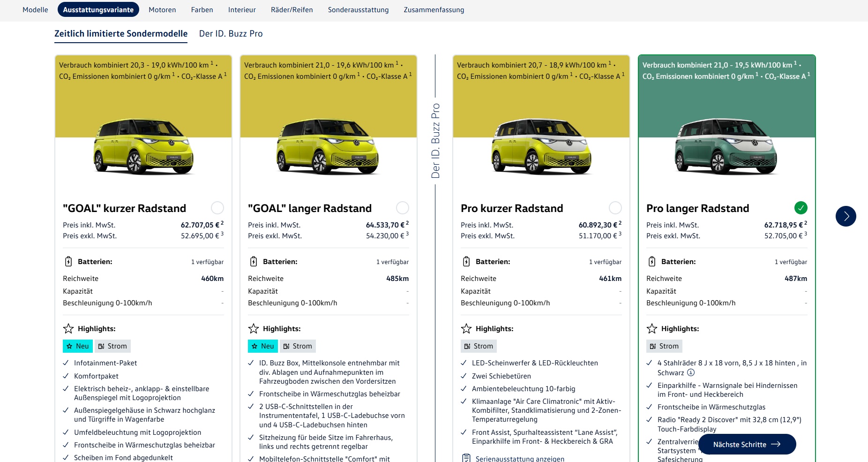This screenshot has height=462, width=868.
Task: Open Sonderausstattung step
Action: pos(359,10)
